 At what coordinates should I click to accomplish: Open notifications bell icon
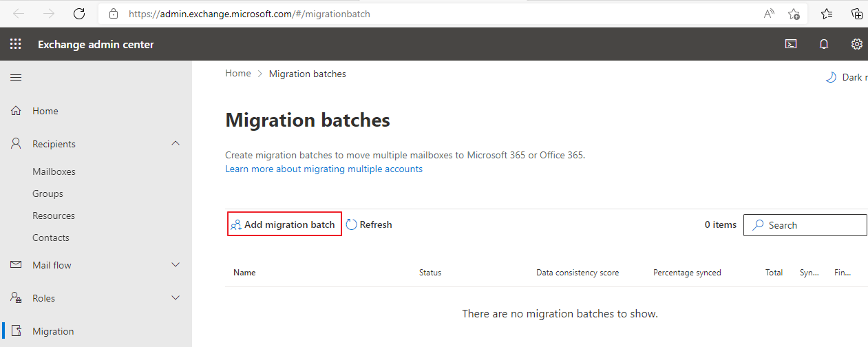point(824,44)
